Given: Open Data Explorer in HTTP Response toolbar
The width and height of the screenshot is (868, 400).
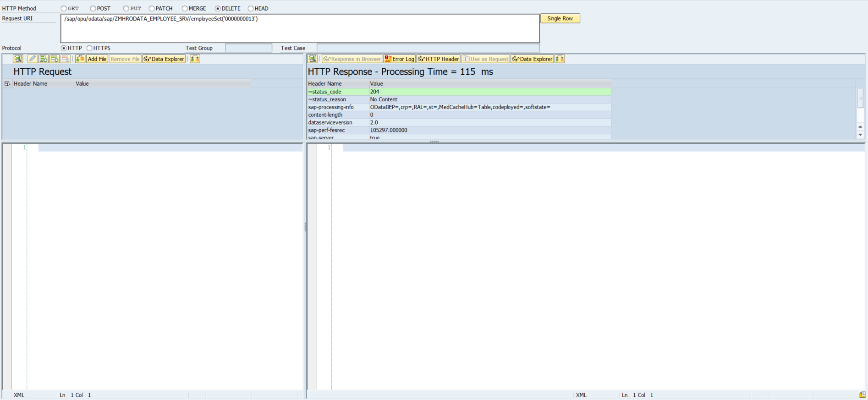Looking at the screenshot, I should [x=533, y=59].
